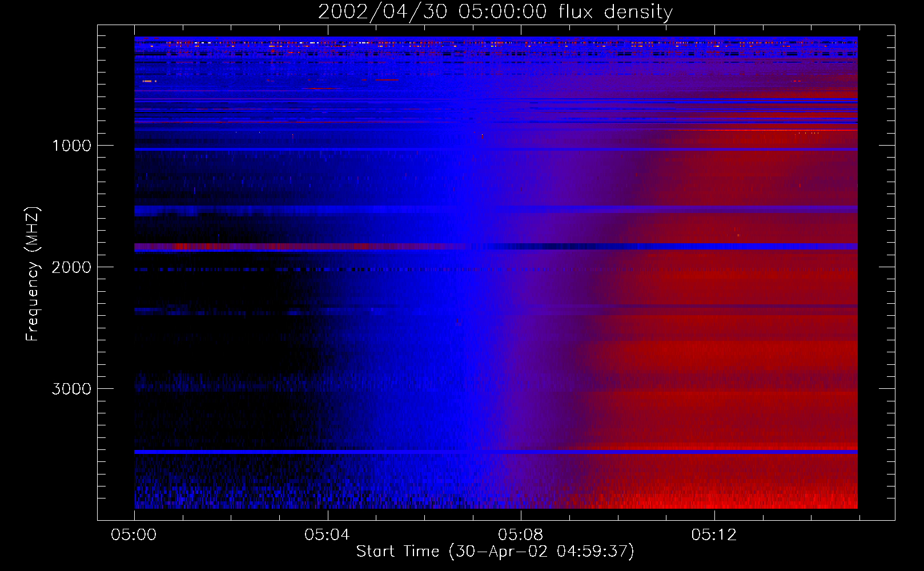Click the plot title '2002/04/30 05:00:00 flux density'

tap(495, 12)
